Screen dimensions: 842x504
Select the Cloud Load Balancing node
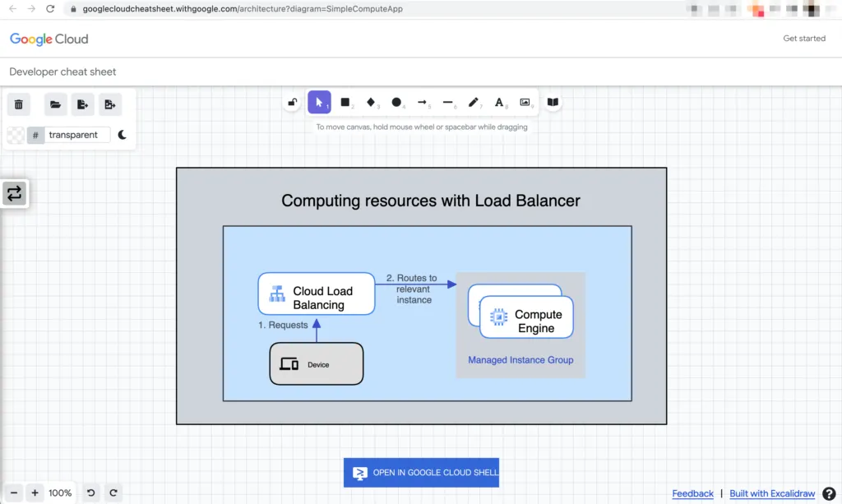click(317, 294)
